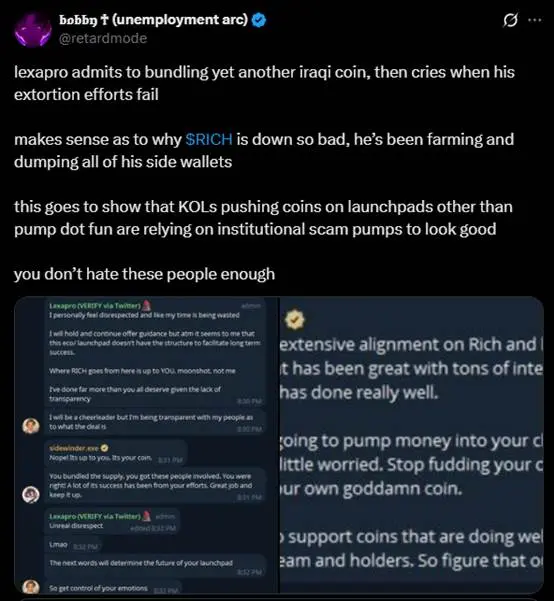Screen dimensions: 554x601
Task: Click avatar beside 'I will be a cheerleader'
Action: pyautogui.click(x=31, y=426)
